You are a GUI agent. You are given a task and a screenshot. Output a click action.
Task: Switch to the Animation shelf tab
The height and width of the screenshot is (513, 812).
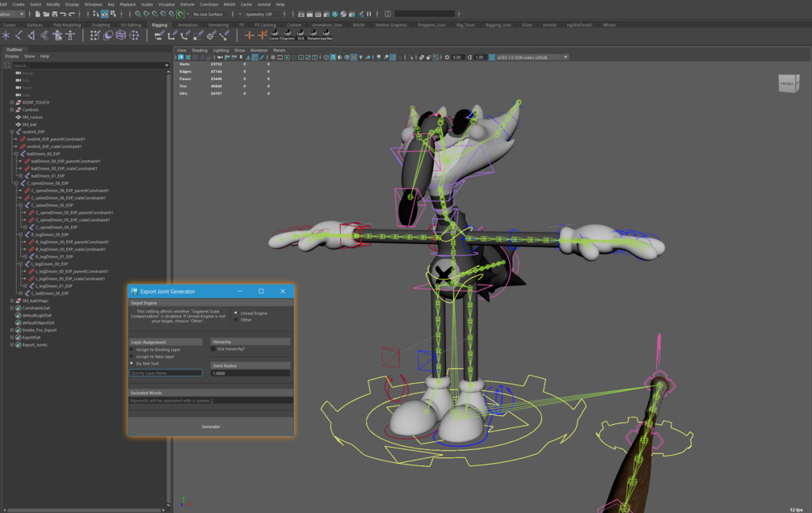(187, 25)
